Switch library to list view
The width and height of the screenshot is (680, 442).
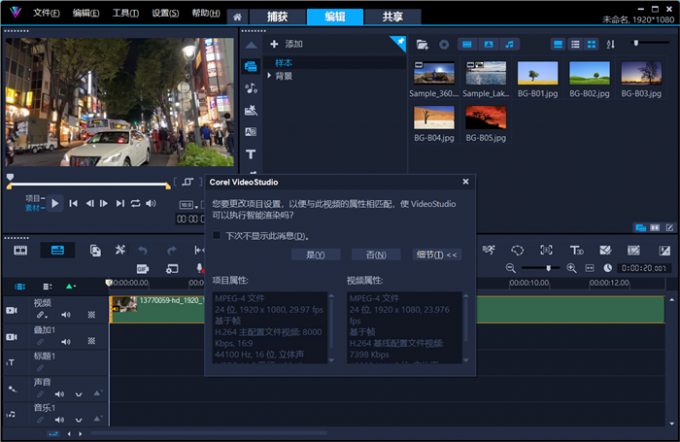tap(575, 44)
